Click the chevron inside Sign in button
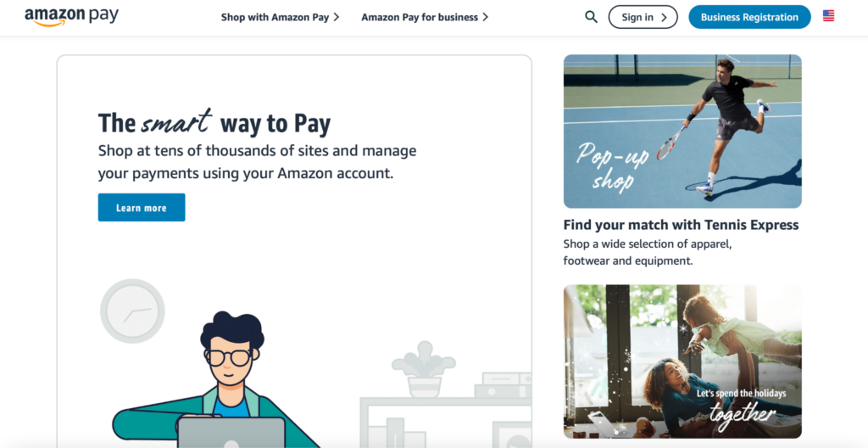 point(664,17)
